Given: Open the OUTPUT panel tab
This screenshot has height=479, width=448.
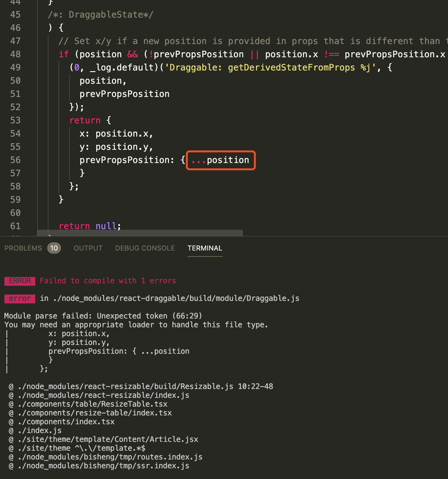Looking at the screenshot, I should pos(88,248).
